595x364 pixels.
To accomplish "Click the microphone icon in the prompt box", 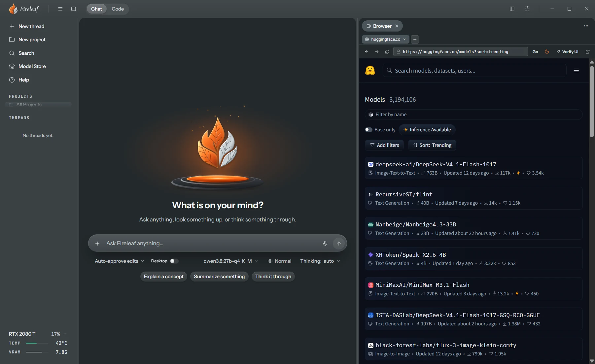I will (x=325, y=243).
